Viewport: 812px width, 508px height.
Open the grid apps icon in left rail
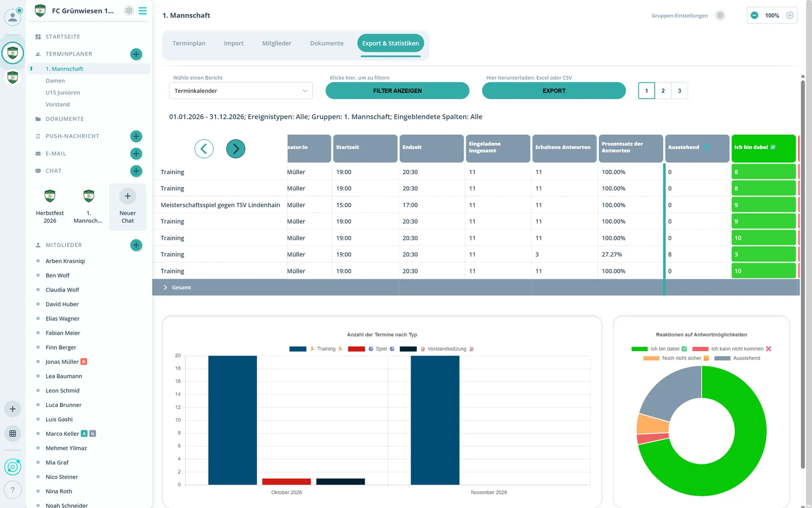[x=13, y=433]
